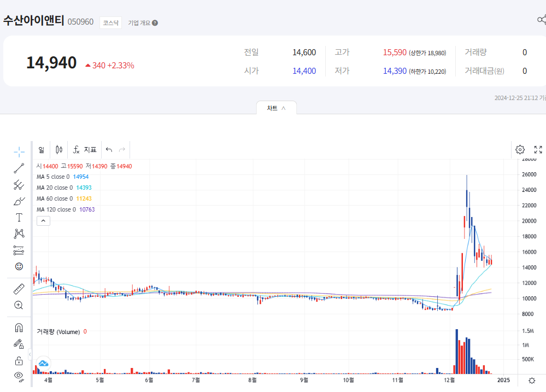Undo the last chart action
This screenshot has width=546, height=392.
coord(109,150)
